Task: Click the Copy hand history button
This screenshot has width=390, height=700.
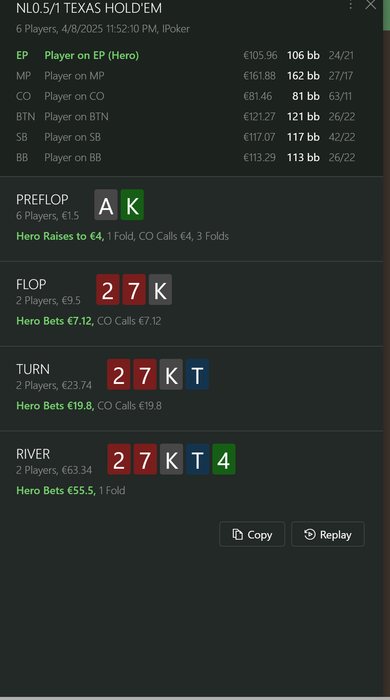Action: pyautogui.click(x=252, y=534)
